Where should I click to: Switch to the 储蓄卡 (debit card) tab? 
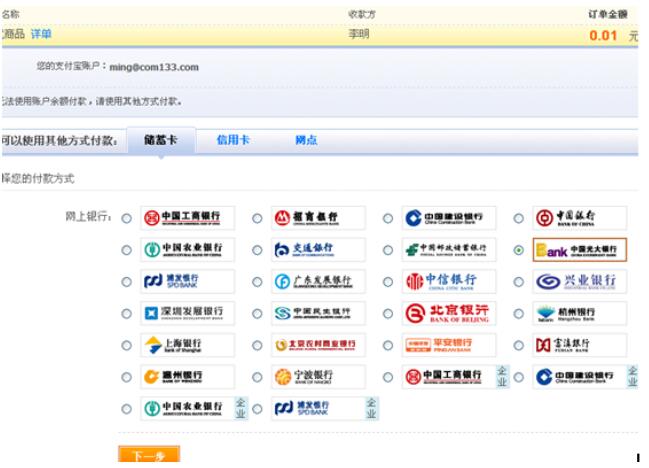click(x=161, y=141)
